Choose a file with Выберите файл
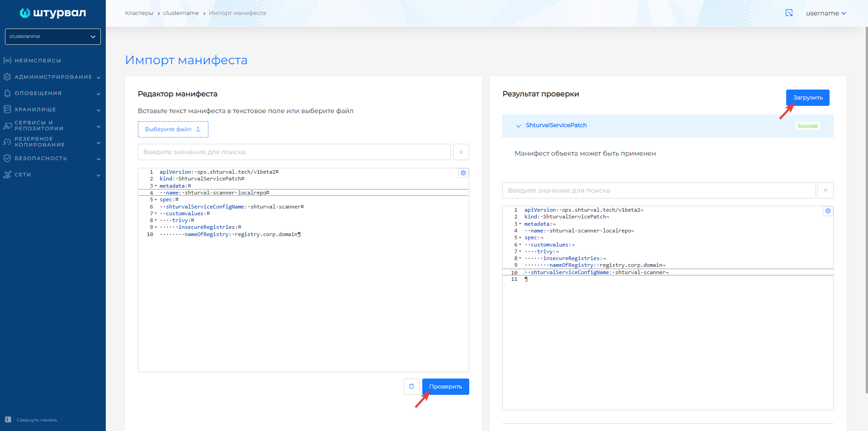 [x=173, y=129]
